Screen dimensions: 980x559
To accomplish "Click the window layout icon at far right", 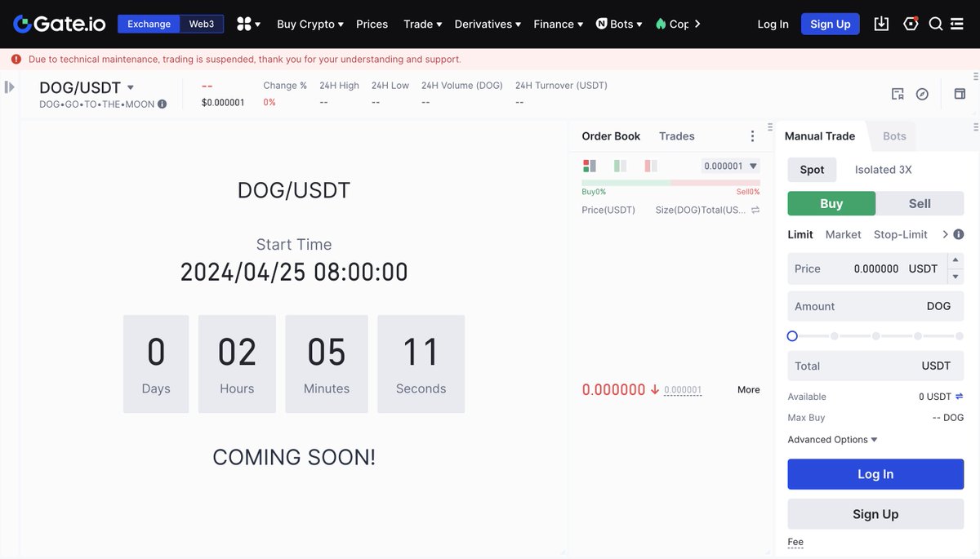I will [960, 94].
